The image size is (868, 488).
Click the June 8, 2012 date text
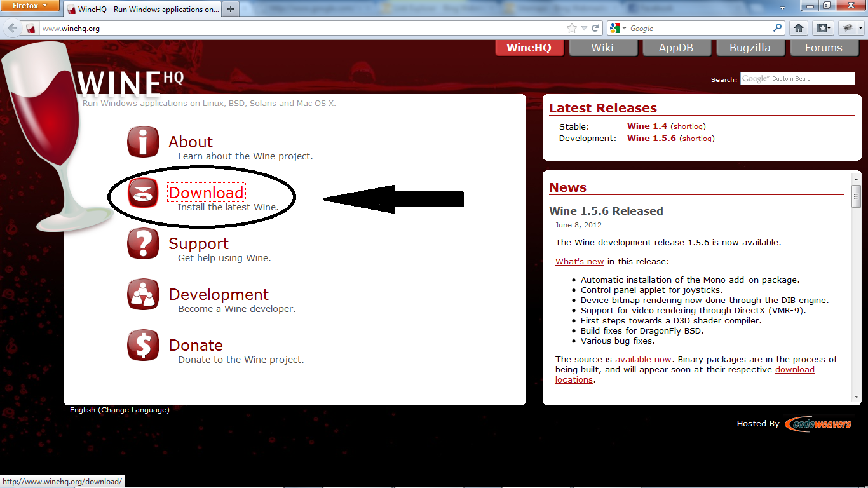tap(577, 225)
